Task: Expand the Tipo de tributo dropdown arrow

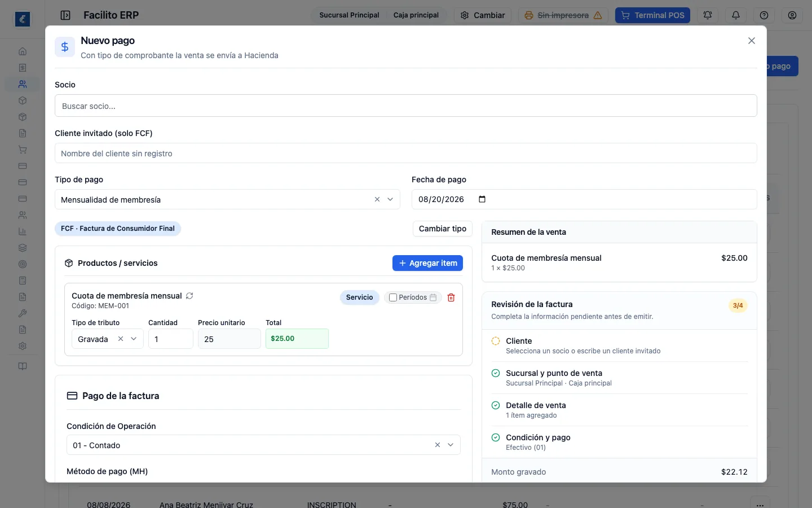Action: (x=134, y=339)
